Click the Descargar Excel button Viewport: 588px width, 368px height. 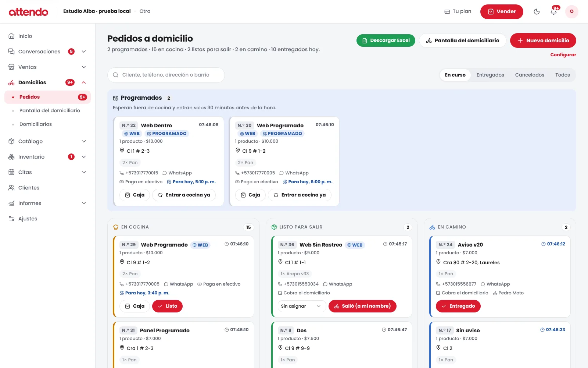pyautogui.click(x=386, y=40)
